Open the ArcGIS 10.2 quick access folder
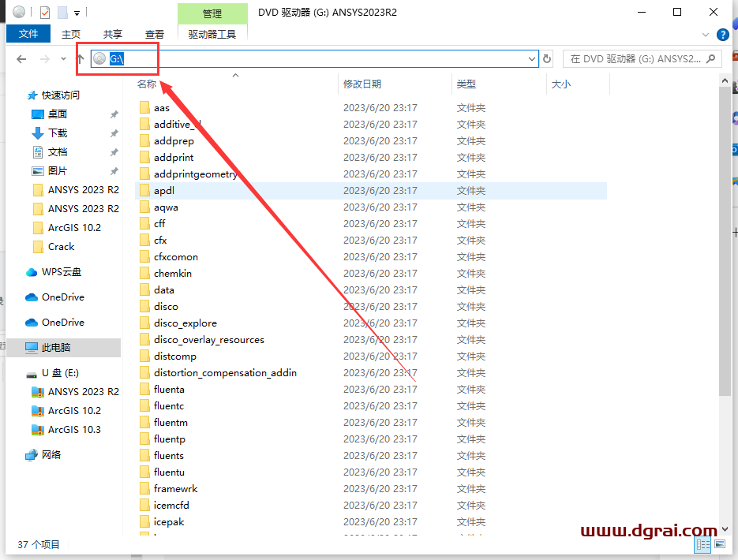The image size is (738, 560). (74, 228)
